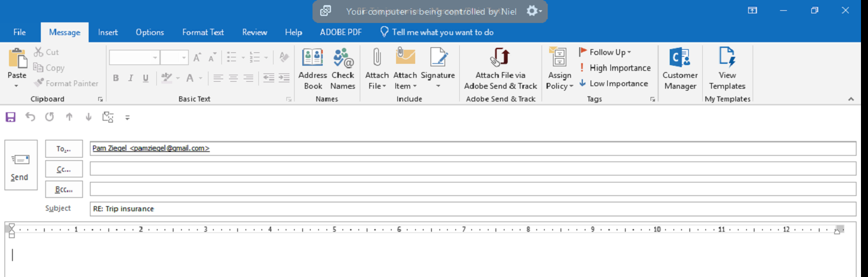868x277 pixels.
Task: Open the font name dropdown
Action: pos(155,58)
